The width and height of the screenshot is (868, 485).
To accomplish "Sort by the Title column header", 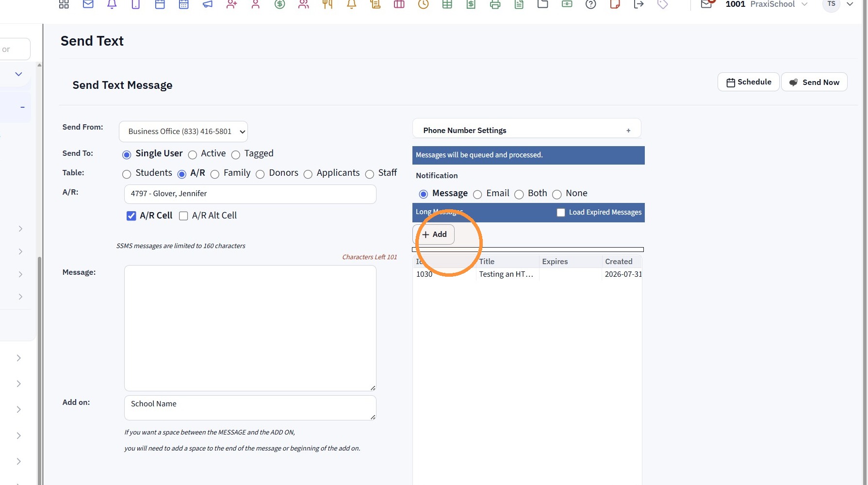I will point(507,262).
